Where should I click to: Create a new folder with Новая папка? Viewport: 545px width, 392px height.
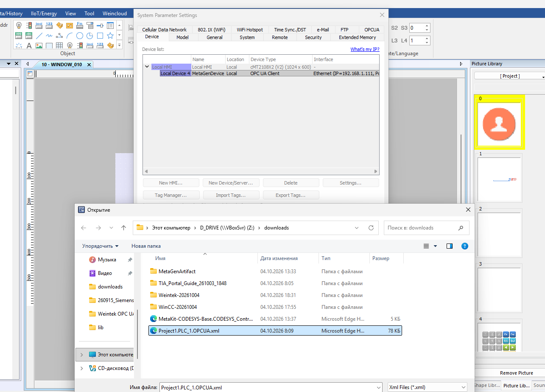(x=146, y=246)
